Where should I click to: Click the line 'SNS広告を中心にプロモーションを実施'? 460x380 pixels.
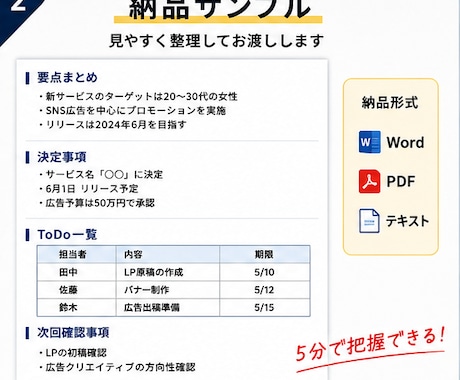(136, 111)
